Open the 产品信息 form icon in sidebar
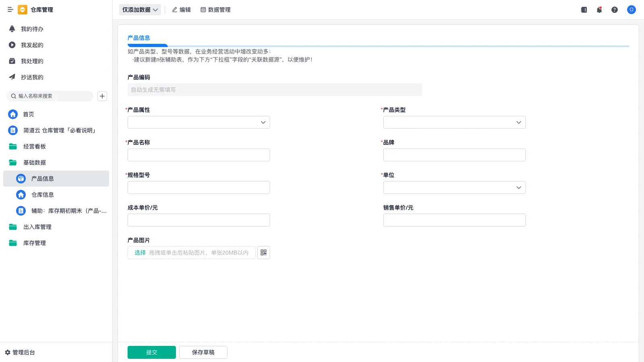This screenshot has height=362, width=644. [x=21, y=179]
